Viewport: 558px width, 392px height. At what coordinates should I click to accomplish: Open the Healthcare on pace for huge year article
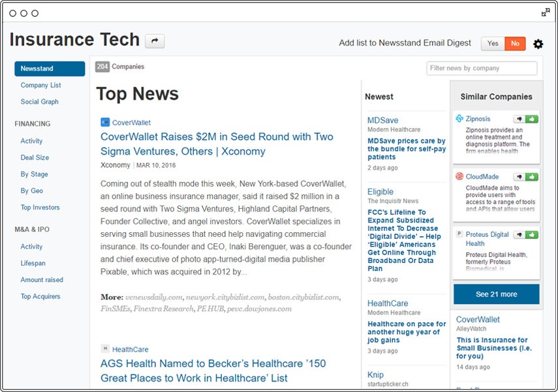tap(407, 332)
